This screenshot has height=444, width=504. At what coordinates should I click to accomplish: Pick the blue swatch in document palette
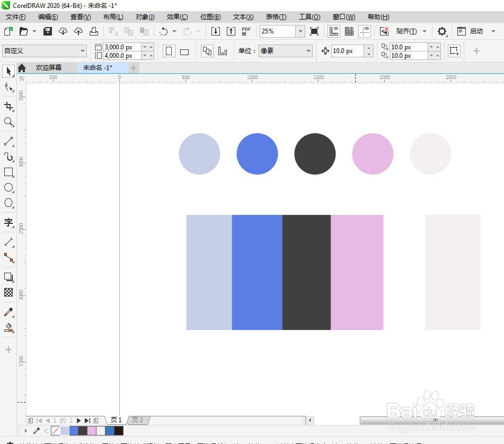pyautogui.click(x=74, y=431)
